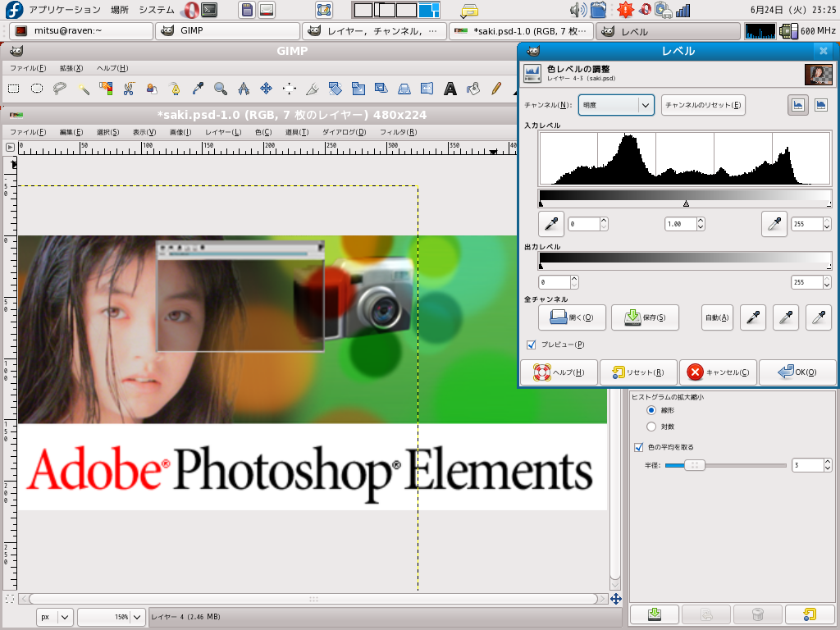Activate the Move tool
Image resolution: width=840 pixels, height=630 pixels.
tap(267, 89)
